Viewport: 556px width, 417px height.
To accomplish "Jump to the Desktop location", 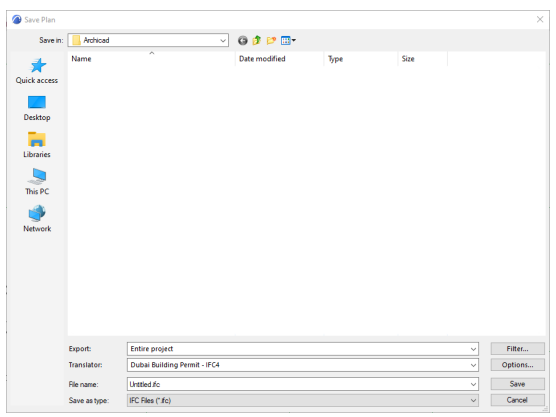I will click(x=37, y=108).
